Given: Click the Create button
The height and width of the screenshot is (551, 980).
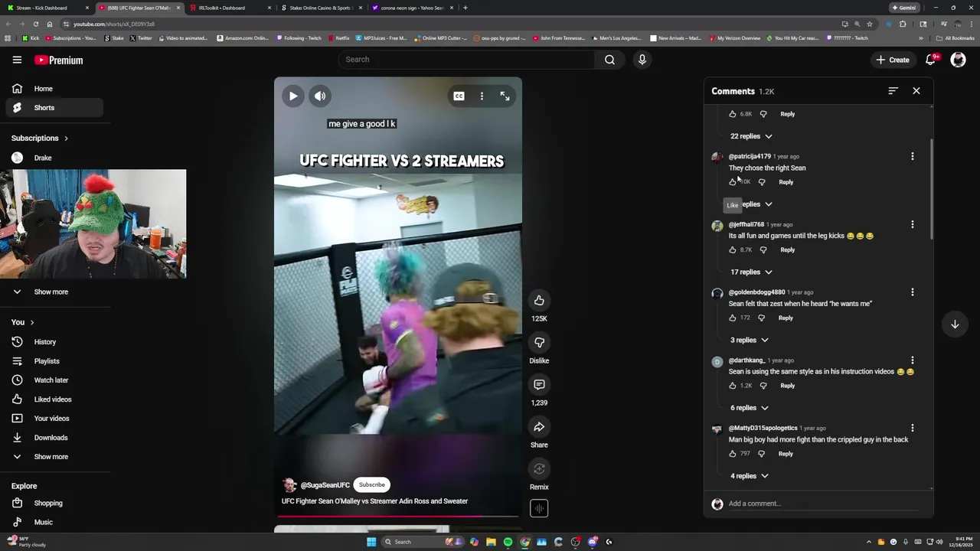Looking at the screenshot, I should point(893,60).
